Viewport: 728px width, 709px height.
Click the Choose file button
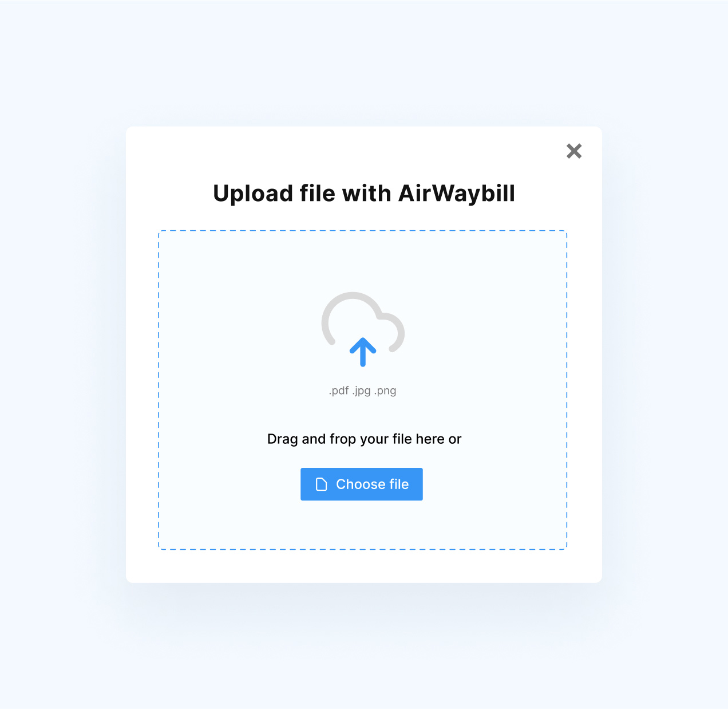[362, 484]
